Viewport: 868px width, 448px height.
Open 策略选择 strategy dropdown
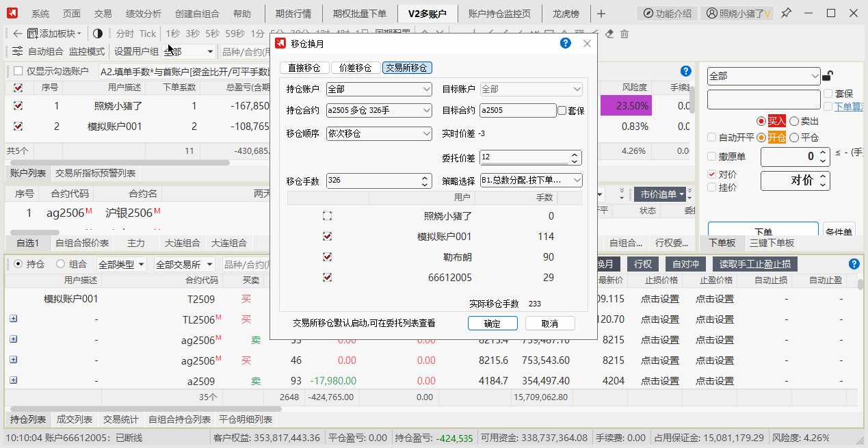pos(531,181)
